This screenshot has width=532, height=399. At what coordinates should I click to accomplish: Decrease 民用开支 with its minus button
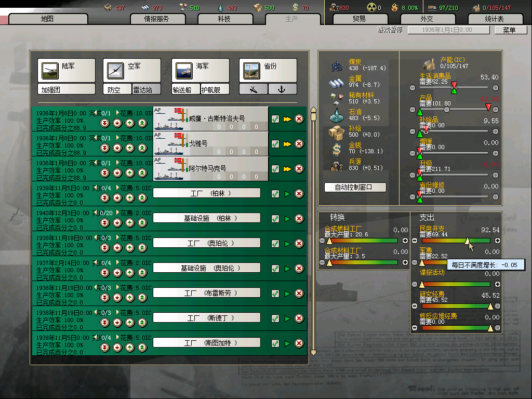[415, 241]
